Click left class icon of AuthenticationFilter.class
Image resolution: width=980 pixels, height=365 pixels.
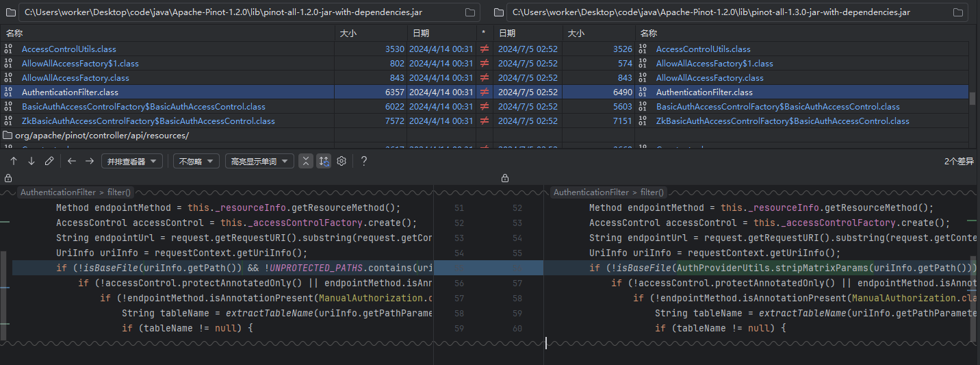[8, 92]
